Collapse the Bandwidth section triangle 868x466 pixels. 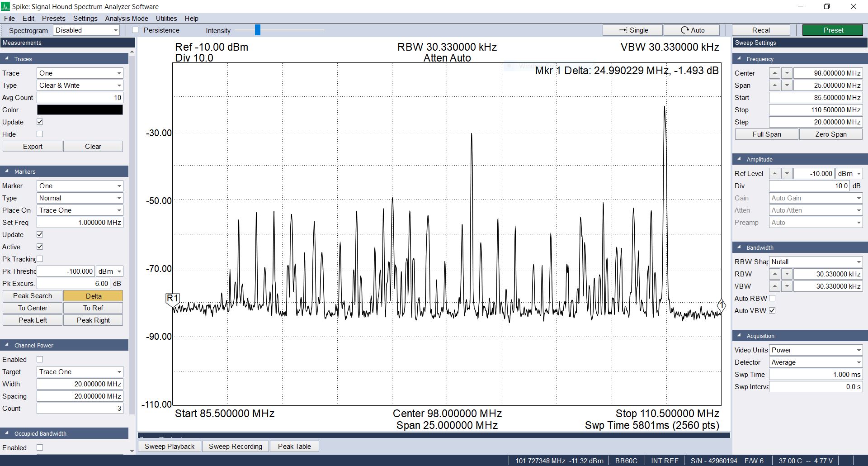[739, 247]
